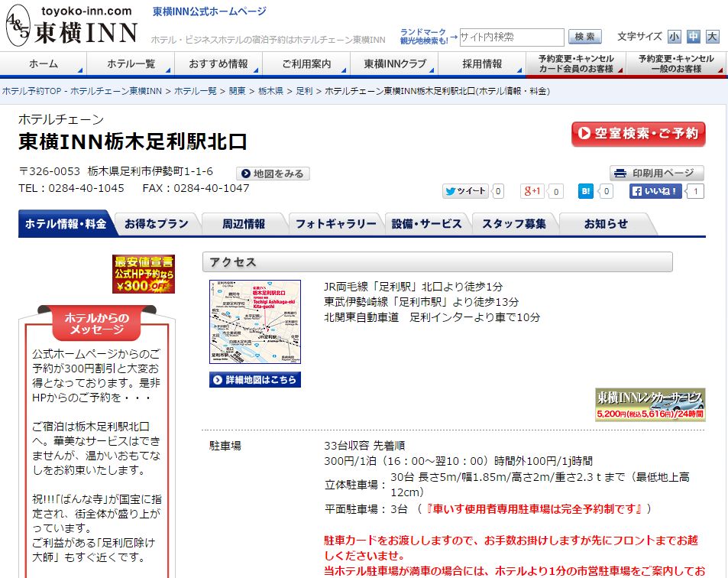The width and height of the screenshot is (728, 578).
Task: Click the 東横INN logo
Action: click(x=72, y=25)
